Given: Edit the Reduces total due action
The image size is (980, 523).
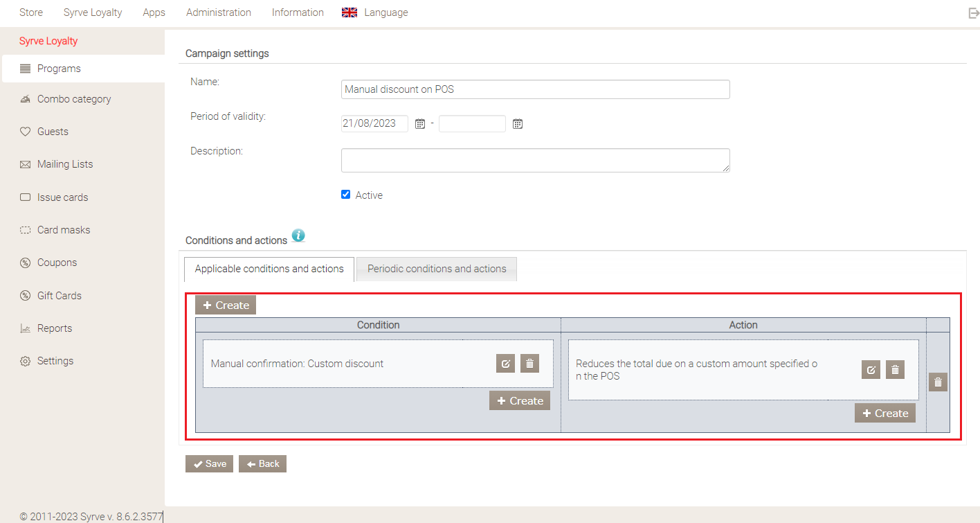Looking at the screenshot, I should pyautogui.click(x=871, y=370).
